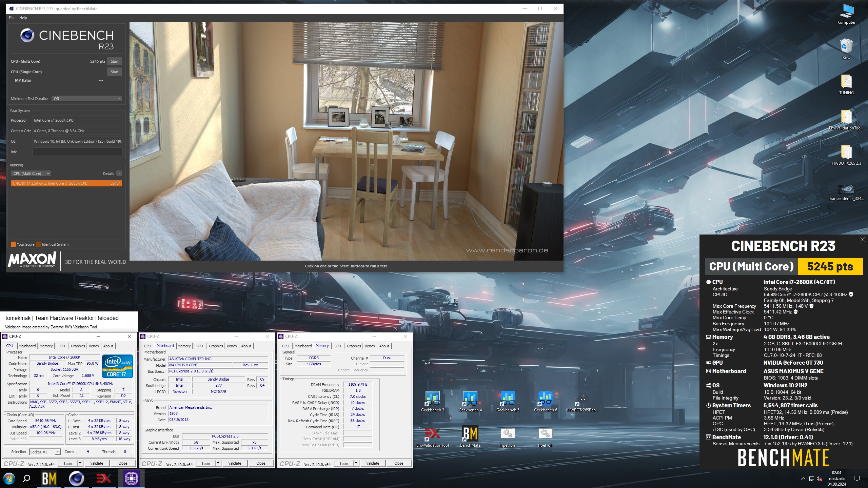The image size is (868, 488).
Task: Click the Info input field in Cinebench
Action: point(77,152)
